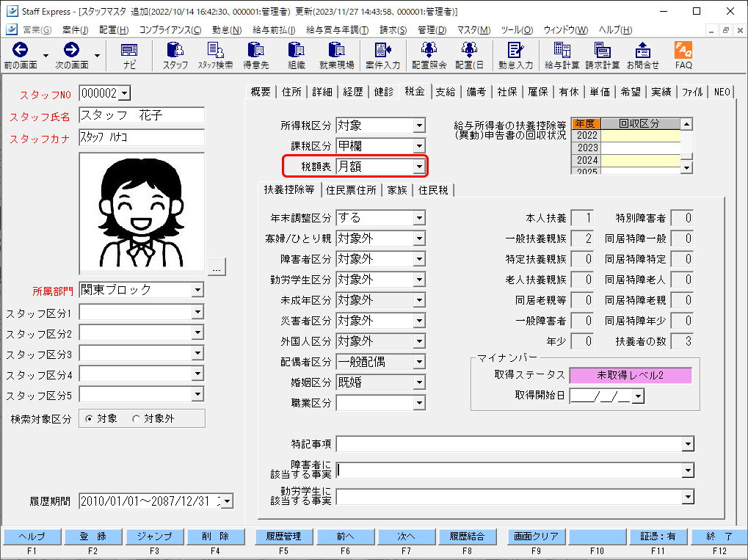Viewport: 748px width, 560px height.
Task: Expand dropdown arrow beside 前の画面
Action: tap(46, 55)
